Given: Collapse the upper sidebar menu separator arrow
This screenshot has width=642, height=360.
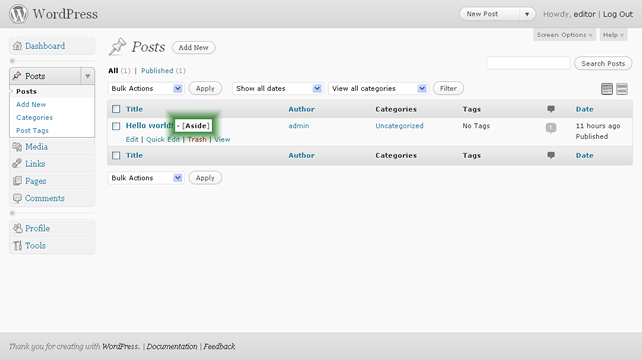Looking at the screenshot, I should [12, 61].
